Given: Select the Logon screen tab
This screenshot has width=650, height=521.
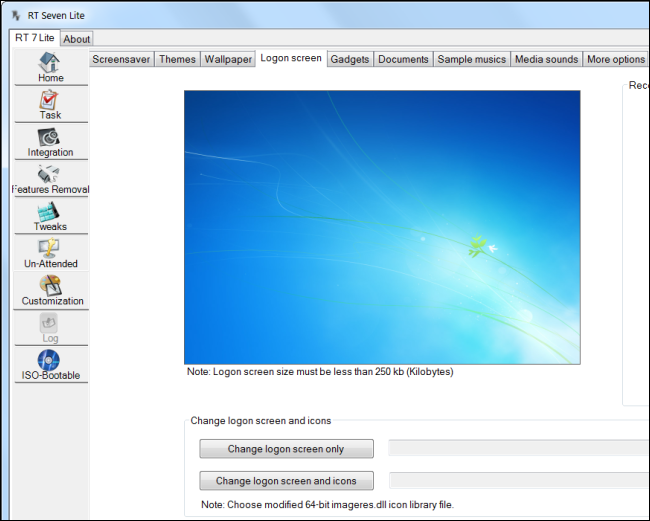Looking at the screenshot, I should [x=291, y=58].
